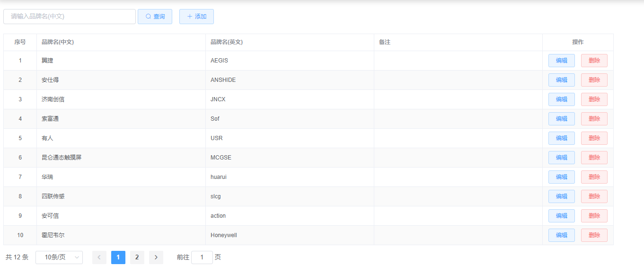Edit the Honeywell brand row
The width and height of the screenshot is (644, 275).
561,235
